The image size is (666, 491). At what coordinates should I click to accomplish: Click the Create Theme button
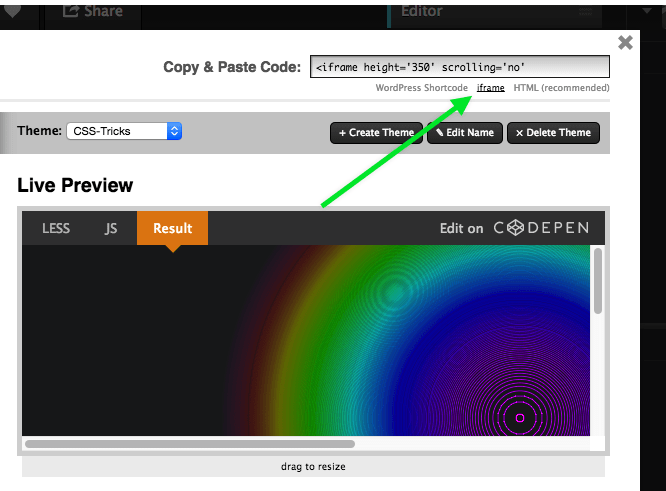pos(376,133)
